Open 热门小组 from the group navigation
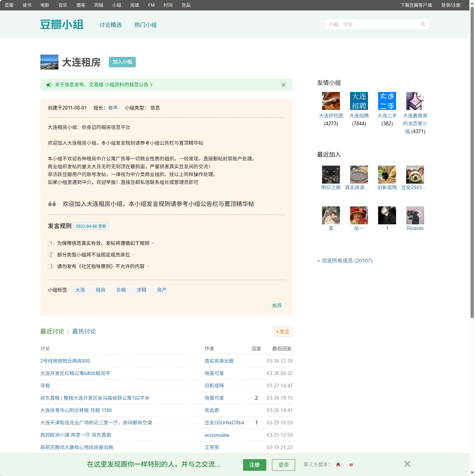 pyautogui.click(x=145, y=25)
